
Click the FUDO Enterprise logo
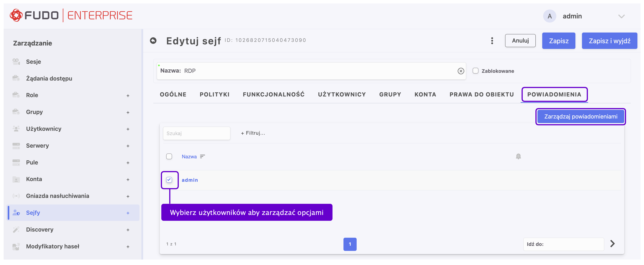pyautogui.click(x=71, y=15)
